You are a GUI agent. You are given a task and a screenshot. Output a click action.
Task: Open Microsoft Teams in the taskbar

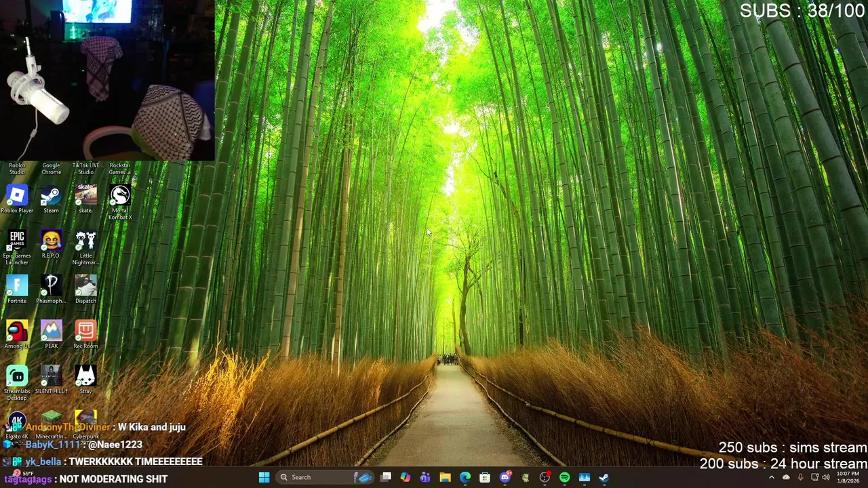425,477
